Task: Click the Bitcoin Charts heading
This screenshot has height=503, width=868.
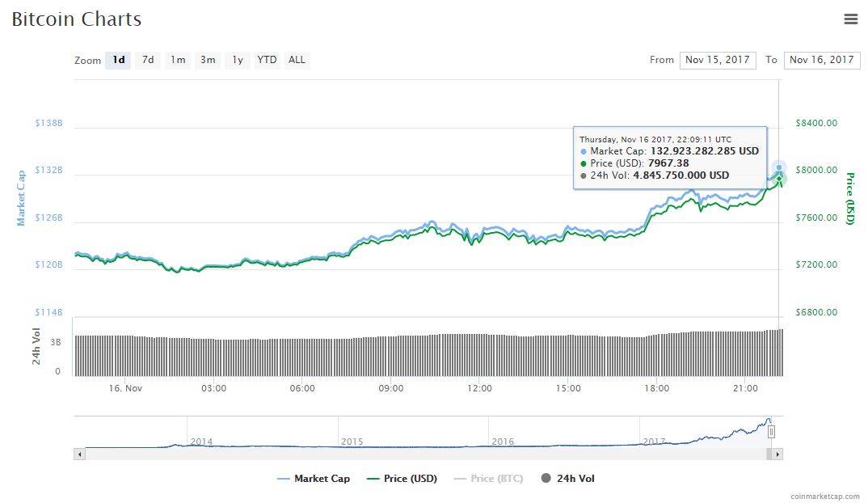Action: pos(77,19)
